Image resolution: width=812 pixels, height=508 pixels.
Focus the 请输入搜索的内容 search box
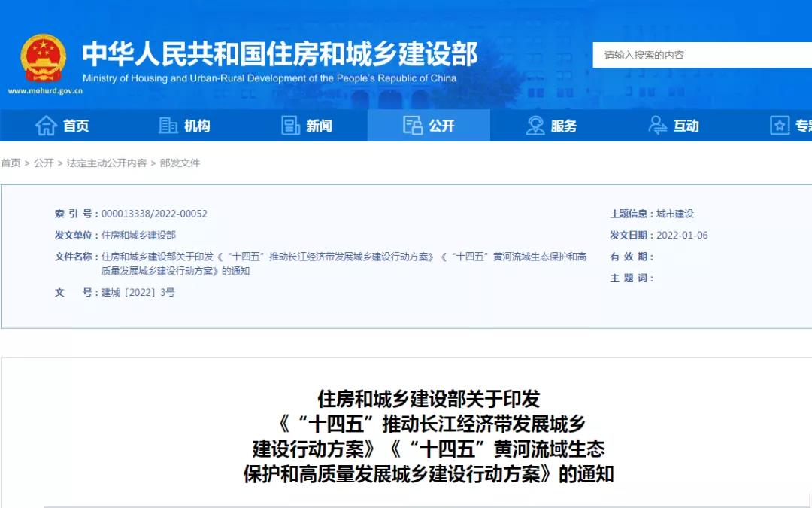point(702,55)
